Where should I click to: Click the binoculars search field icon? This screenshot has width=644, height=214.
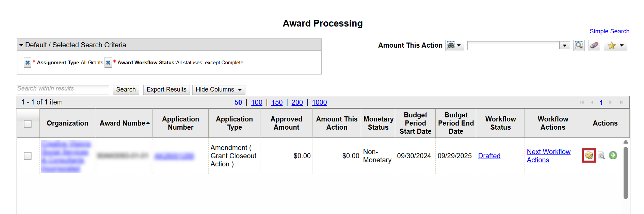pyautogui.click(x=451, y=45)
